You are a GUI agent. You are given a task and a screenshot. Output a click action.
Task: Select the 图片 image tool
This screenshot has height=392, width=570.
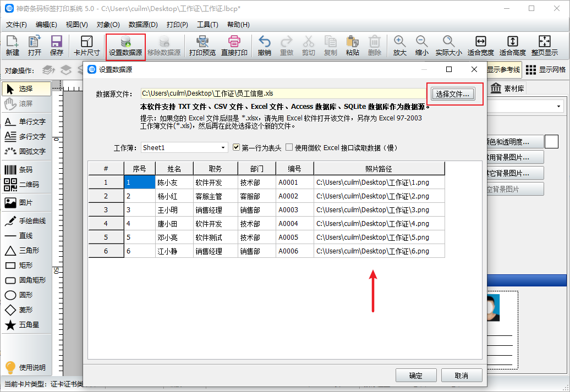click(26, 203)
